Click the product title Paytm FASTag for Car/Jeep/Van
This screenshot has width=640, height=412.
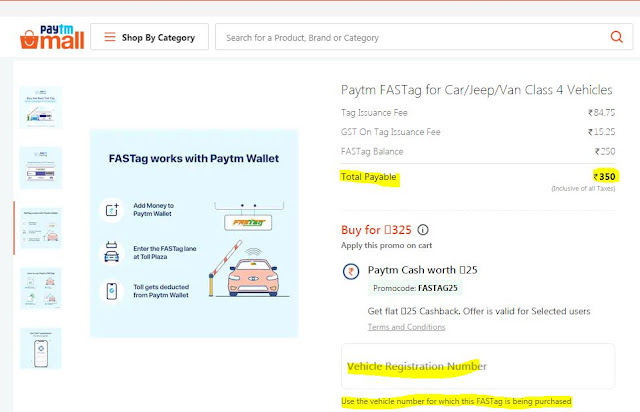[x=477, y=90]
